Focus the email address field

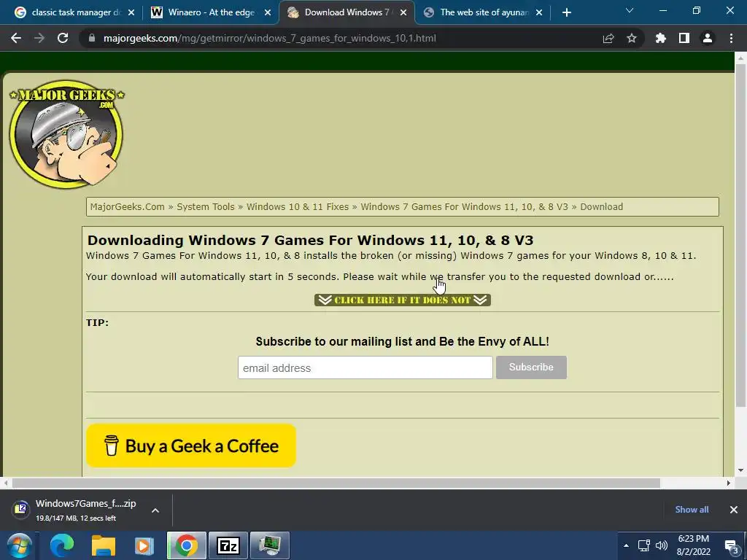[x=365, y=367]
